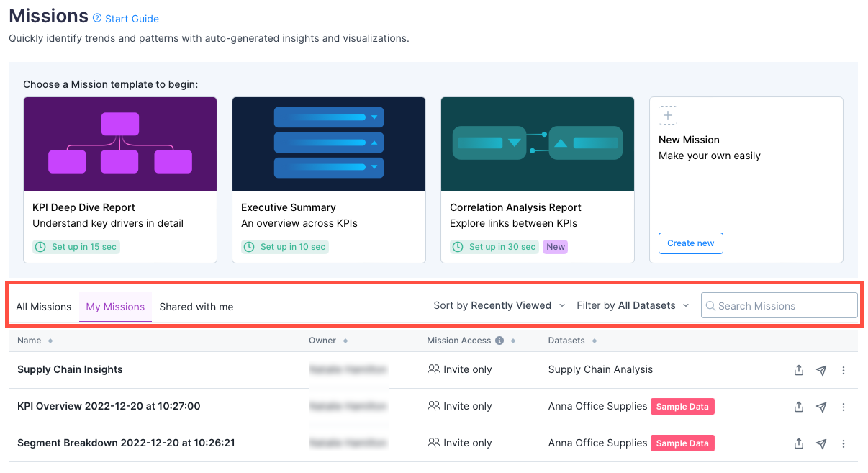The height and width of the screenshot is (473, 868).
Task: Select KPI Deep Dive Report template thumbnail
Action: 120,144
